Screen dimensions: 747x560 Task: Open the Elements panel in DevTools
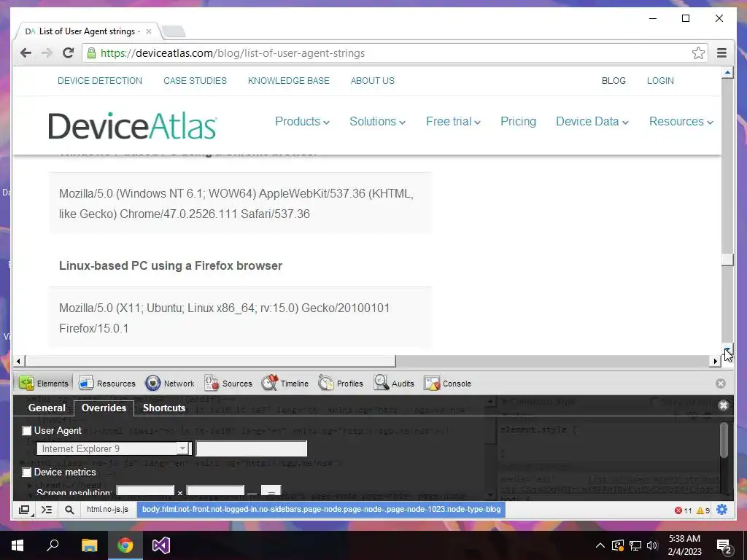click(x=44, y=384)
